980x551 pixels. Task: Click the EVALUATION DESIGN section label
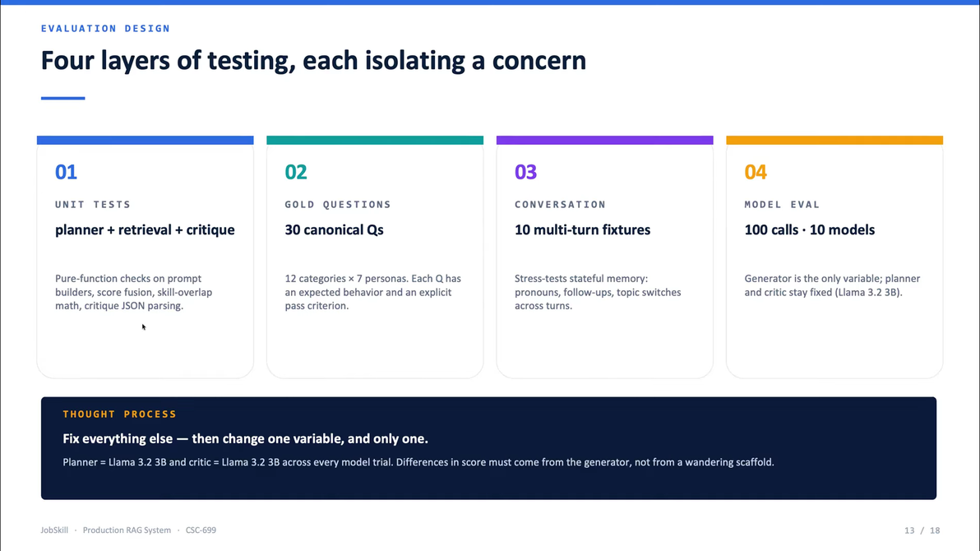[x=105, y=28]
